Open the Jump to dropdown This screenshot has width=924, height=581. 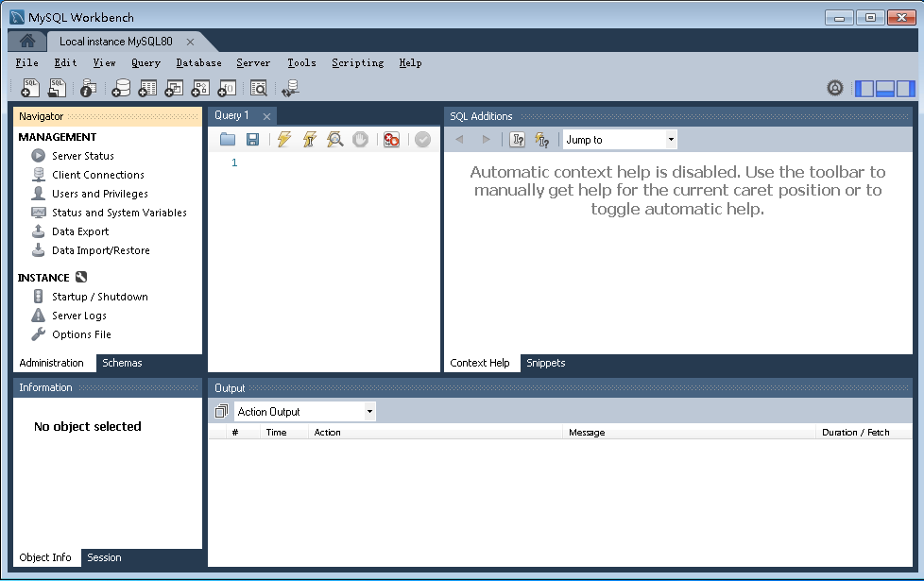[x=620, y=140]
